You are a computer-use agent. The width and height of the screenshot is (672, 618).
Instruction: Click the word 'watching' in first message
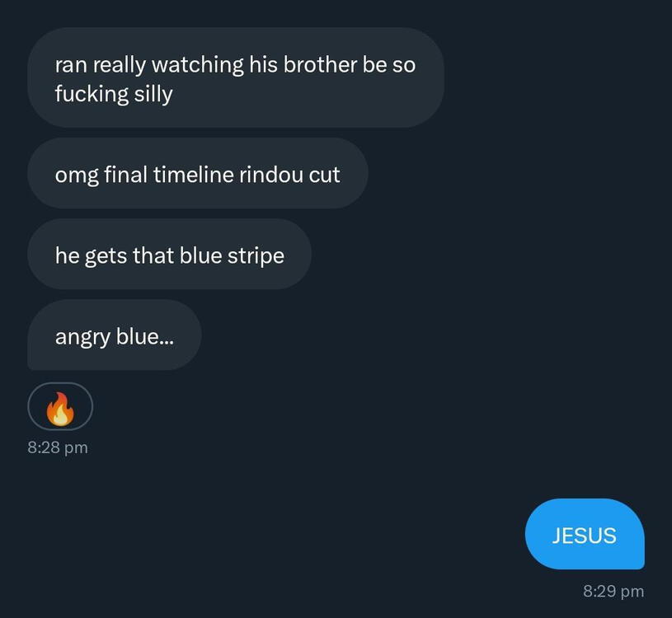(198, 66)
